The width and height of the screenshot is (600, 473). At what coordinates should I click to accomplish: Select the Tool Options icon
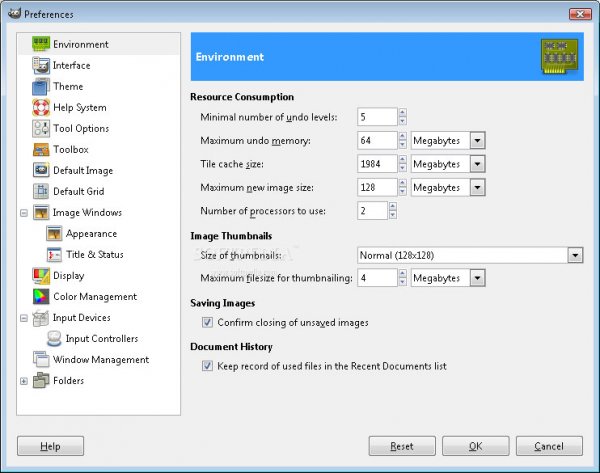(41, 129)
